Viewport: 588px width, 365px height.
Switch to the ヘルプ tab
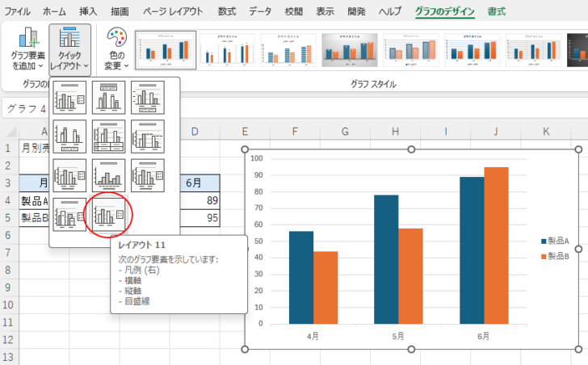(x=390, y=11)
